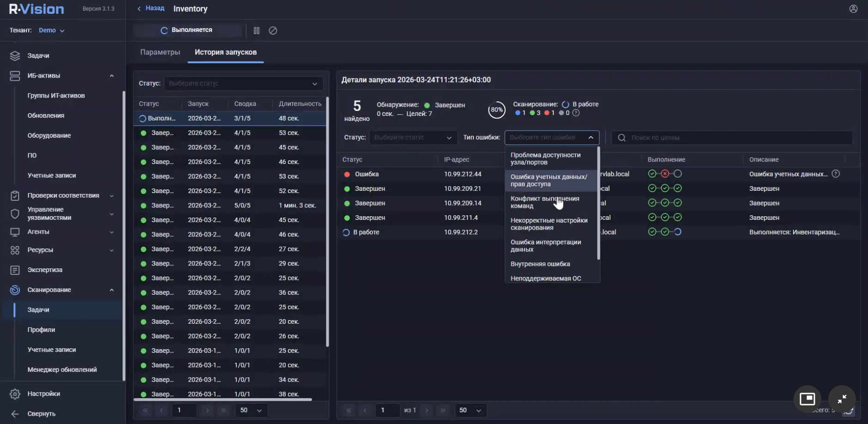
Task: Click the collapse fullscreen arrows icon
Action: 842,399
